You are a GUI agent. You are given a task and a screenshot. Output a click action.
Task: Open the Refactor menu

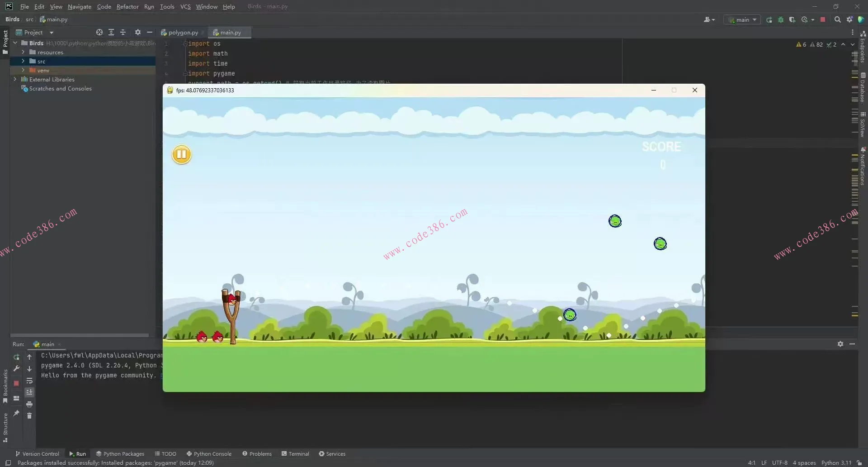pyautogui.click(x=127, y=7)
